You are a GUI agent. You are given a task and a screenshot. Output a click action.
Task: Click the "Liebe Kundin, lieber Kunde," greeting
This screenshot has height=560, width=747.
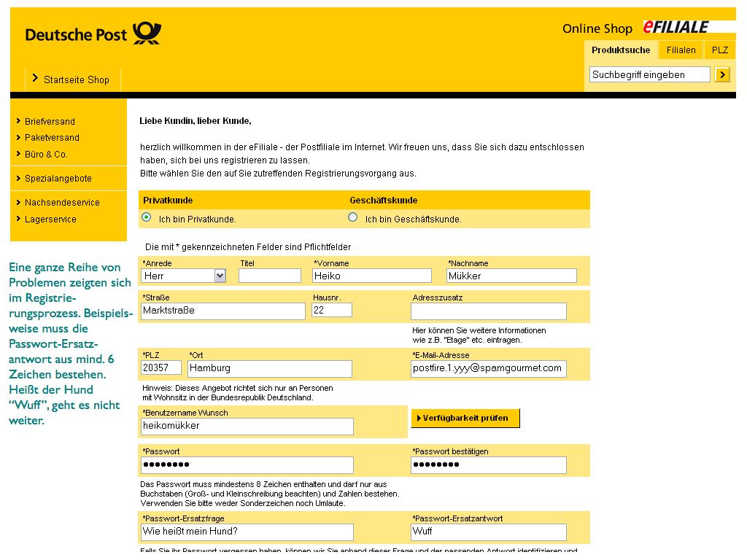tap(196, 121)
